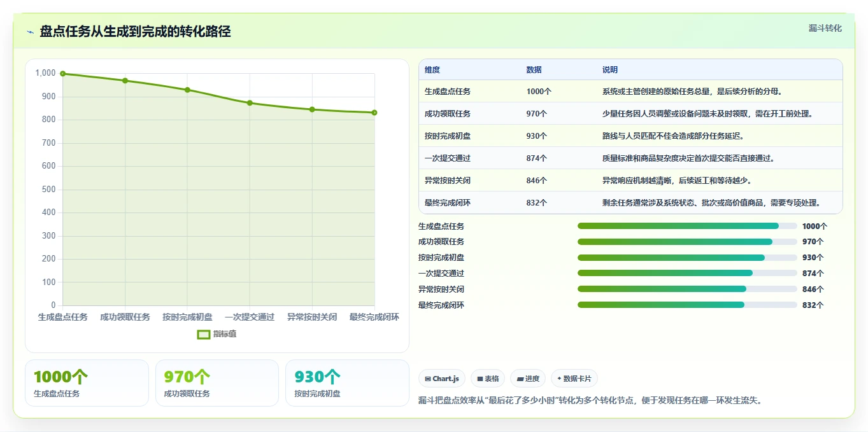This screenshot has height=432, width=868.
Task: Click the description starting with 异常响应机制
Action: pos(678,181)
